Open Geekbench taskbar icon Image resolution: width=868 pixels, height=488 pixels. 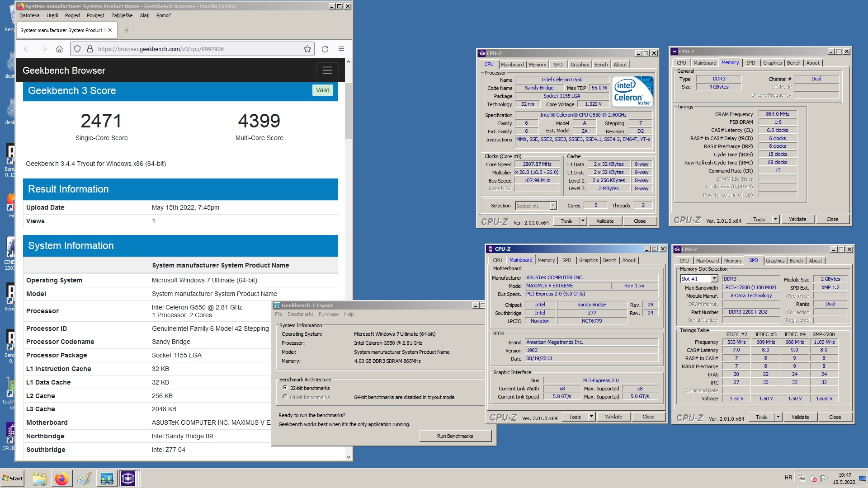[106, 479]
